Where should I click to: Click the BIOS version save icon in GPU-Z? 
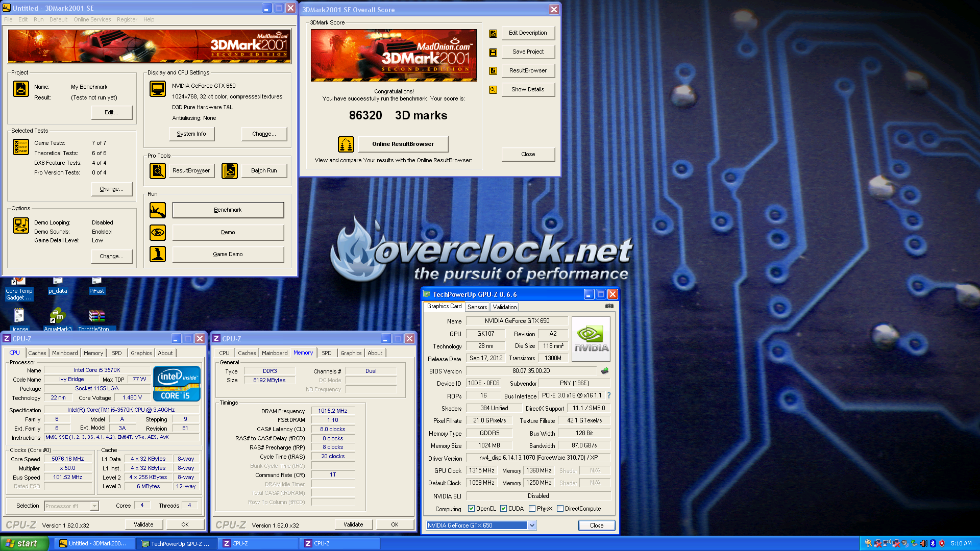(605, 371)
